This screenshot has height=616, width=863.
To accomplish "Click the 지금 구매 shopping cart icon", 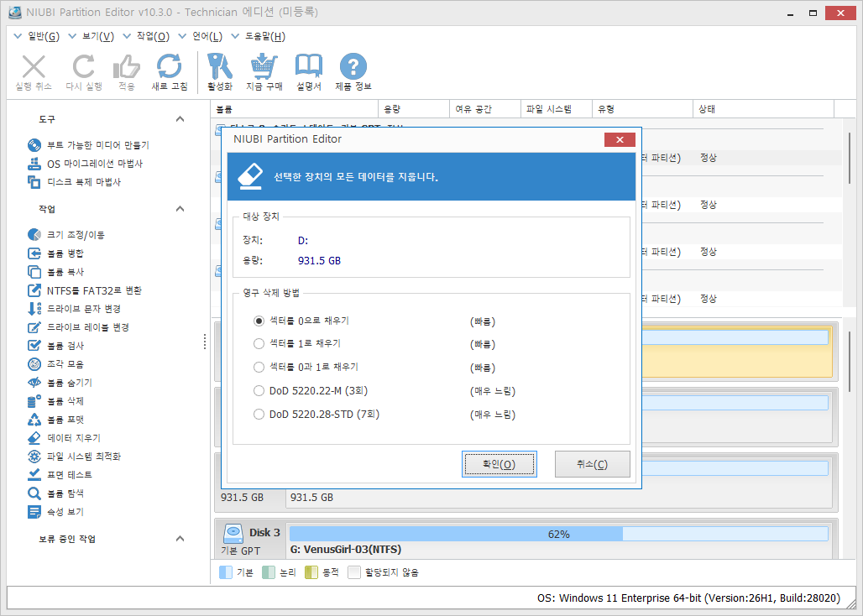I will pos(264,67).
